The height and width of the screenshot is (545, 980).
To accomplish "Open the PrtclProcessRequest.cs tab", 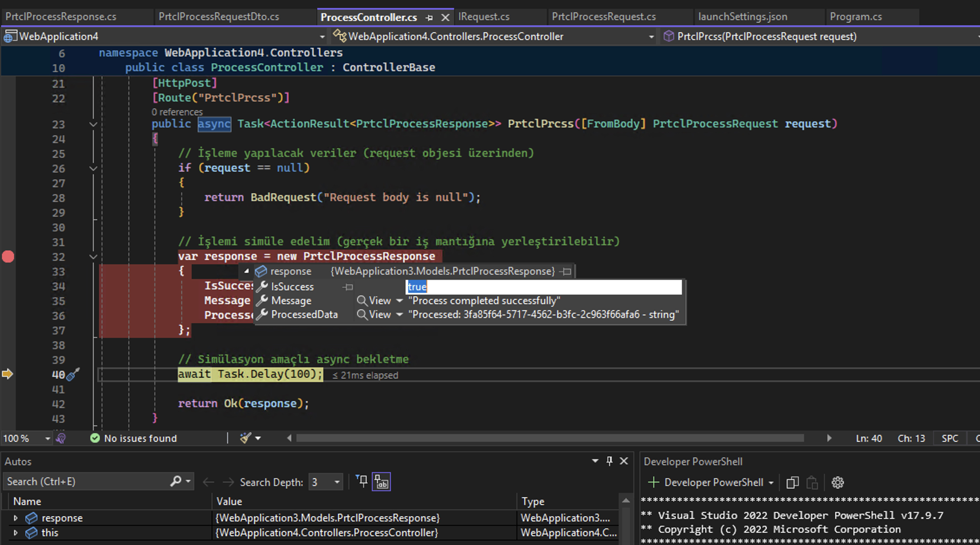I will click(x=604, y=16).
